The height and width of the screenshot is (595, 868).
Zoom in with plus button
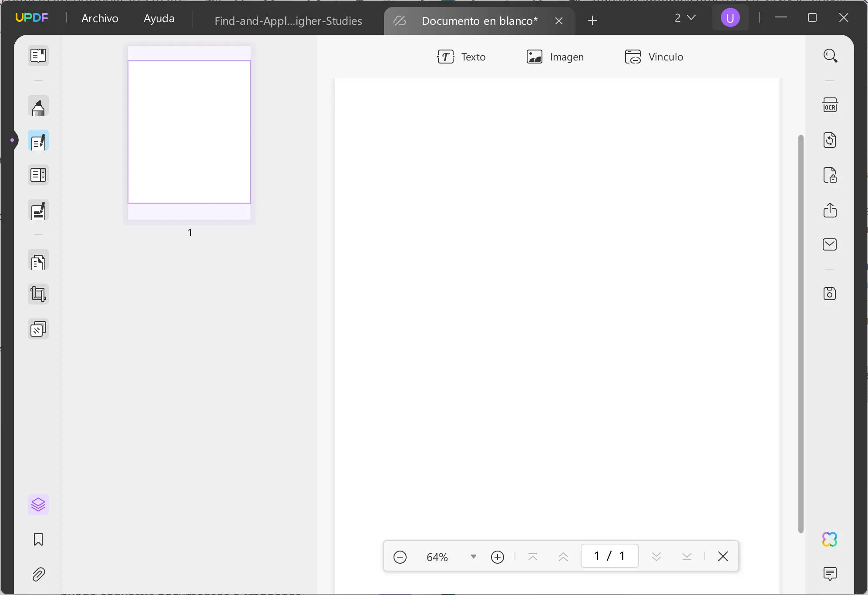click(x=498, y=557)
